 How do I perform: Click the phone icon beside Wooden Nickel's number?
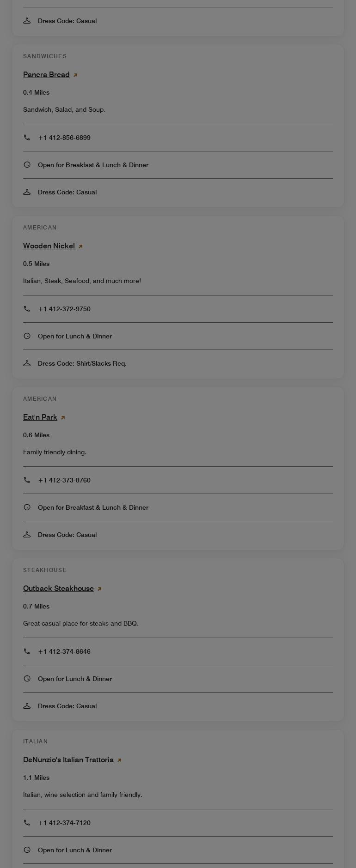[x=27, y=309]
